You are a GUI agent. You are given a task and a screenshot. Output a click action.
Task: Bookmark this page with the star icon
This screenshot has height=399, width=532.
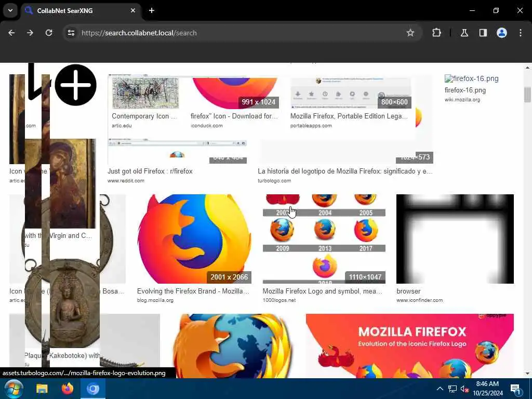pos(410,33)
